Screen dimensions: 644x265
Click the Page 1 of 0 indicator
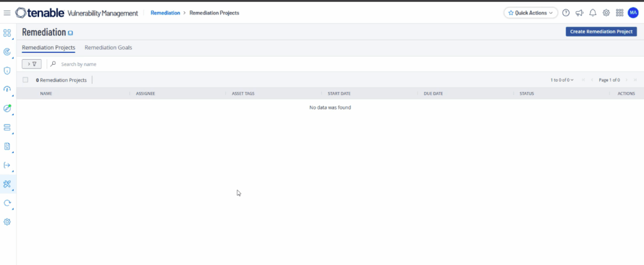pos(609,80)
